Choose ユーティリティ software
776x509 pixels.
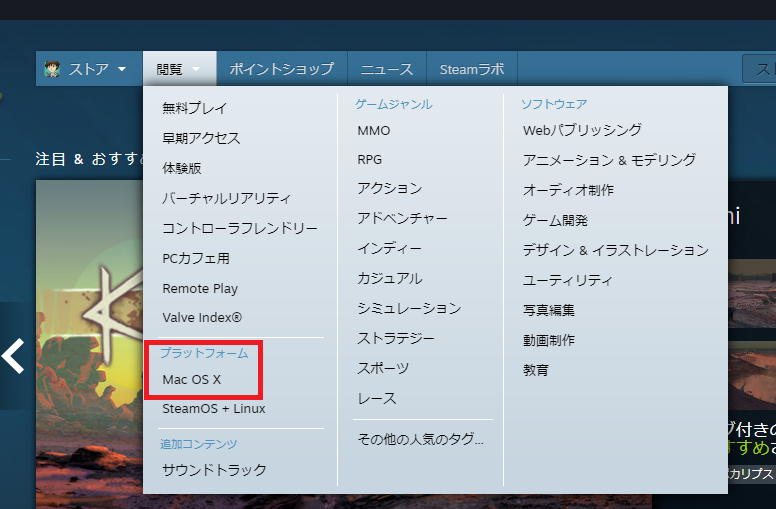point(568,280)
